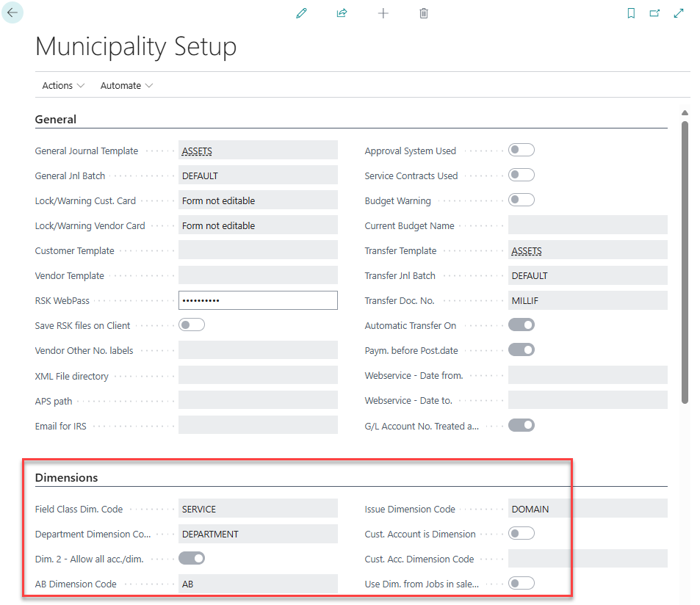Click the vertical scrollbar thumb
Viewport: 700px width, 605px height.
685,261
